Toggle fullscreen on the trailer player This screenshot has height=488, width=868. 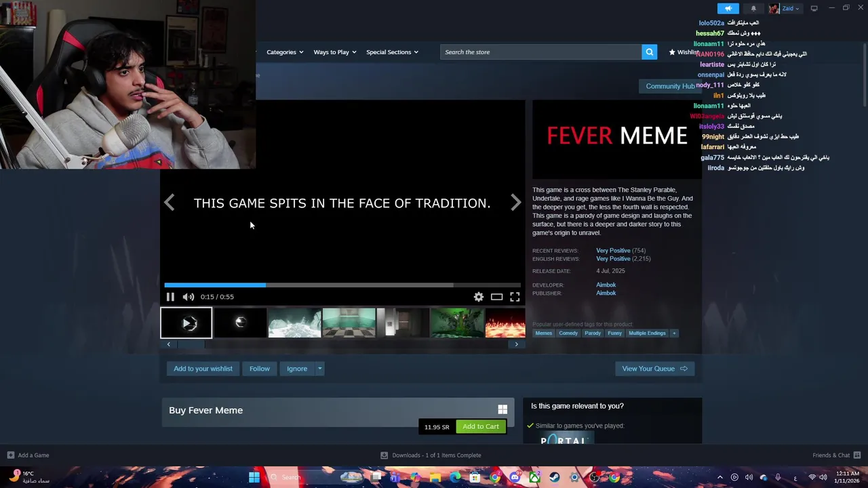[515, 297]
